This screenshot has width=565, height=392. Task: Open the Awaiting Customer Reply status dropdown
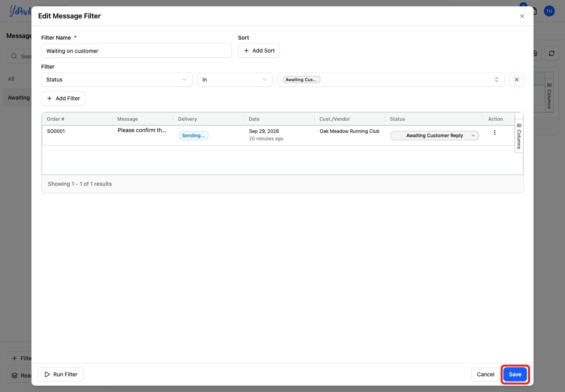click(x=434, y=136)
